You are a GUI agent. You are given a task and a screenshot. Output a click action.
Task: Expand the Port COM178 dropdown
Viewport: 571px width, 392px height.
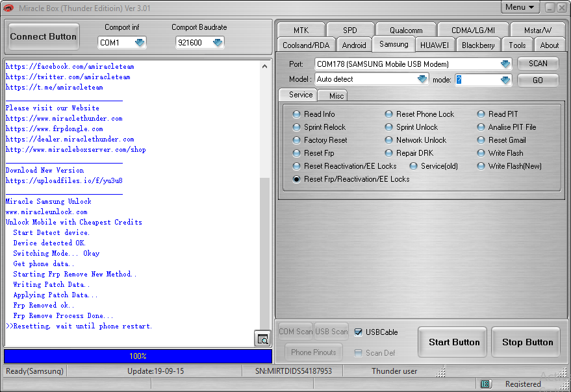(x=505, y=64)
